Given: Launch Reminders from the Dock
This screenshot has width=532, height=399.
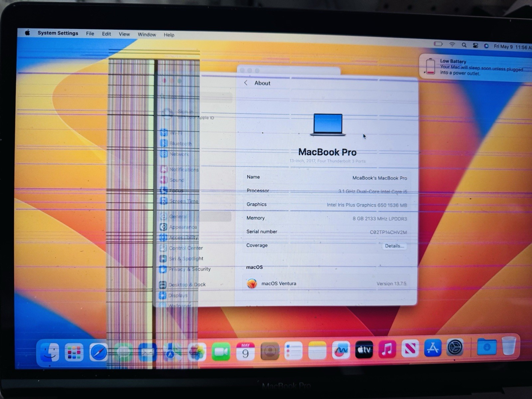Looking at the screenshot, I should (293, 351).
